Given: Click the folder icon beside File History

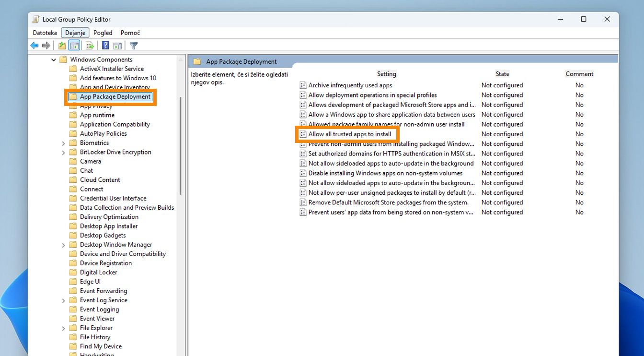Looking at the screenshot, I should [73, 337].
